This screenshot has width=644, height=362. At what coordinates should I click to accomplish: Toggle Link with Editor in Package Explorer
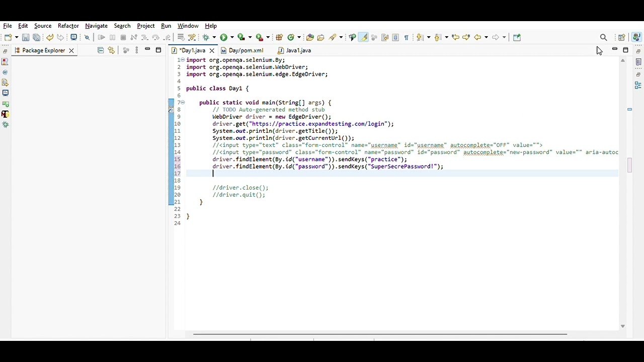click(111, 50)
